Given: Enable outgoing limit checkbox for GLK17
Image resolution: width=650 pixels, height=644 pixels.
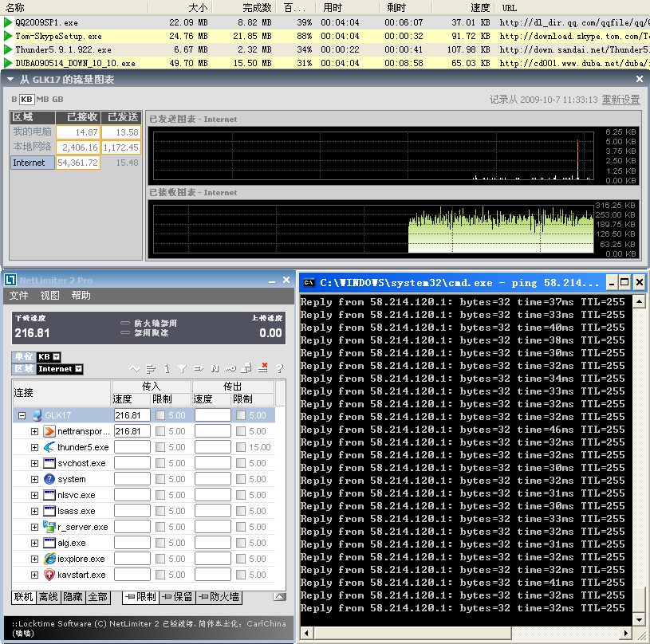Looking at the screenshot, I should click(241, 415).
